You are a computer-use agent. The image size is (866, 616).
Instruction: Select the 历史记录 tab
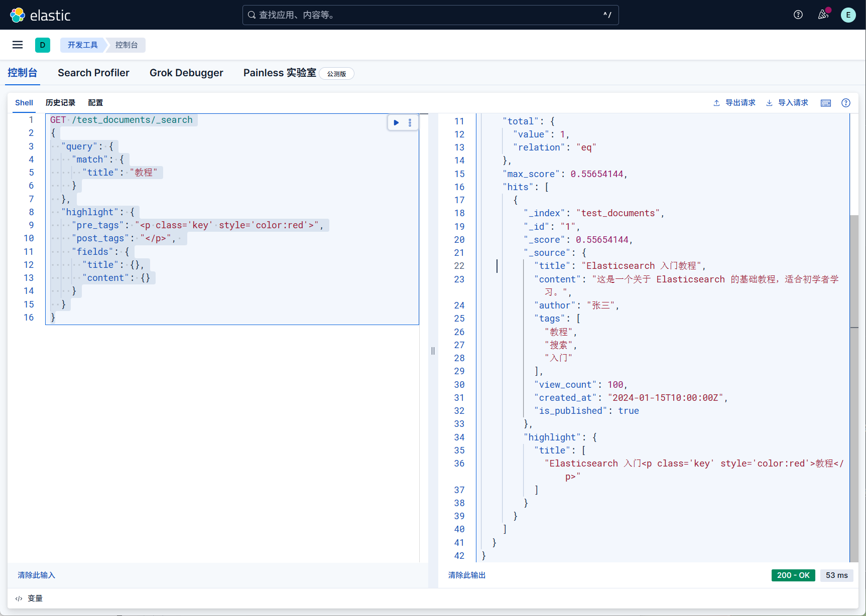pos(60,102)
